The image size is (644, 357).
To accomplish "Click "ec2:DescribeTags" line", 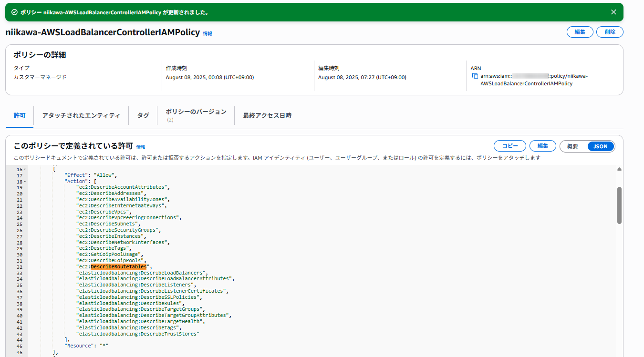I will [x=104, y=248].
